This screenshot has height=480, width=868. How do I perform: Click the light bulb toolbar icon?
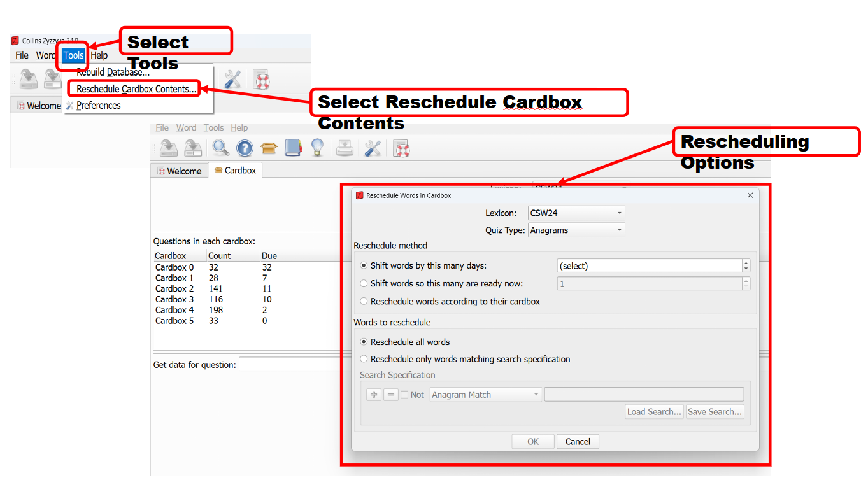tap(317, 148)
